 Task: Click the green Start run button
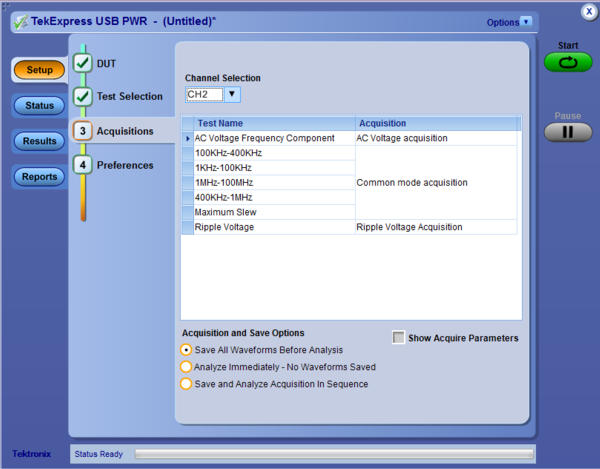[568, 62]
